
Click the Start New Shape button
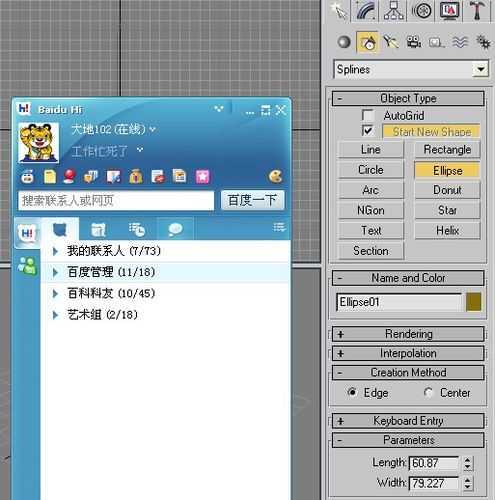click(x=431, y=132)
